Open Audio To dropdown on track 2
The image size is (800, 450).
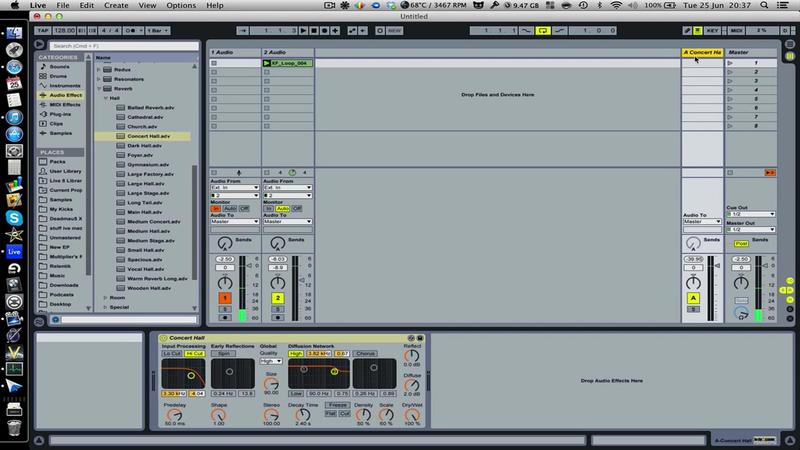click(x=287, y=221)
